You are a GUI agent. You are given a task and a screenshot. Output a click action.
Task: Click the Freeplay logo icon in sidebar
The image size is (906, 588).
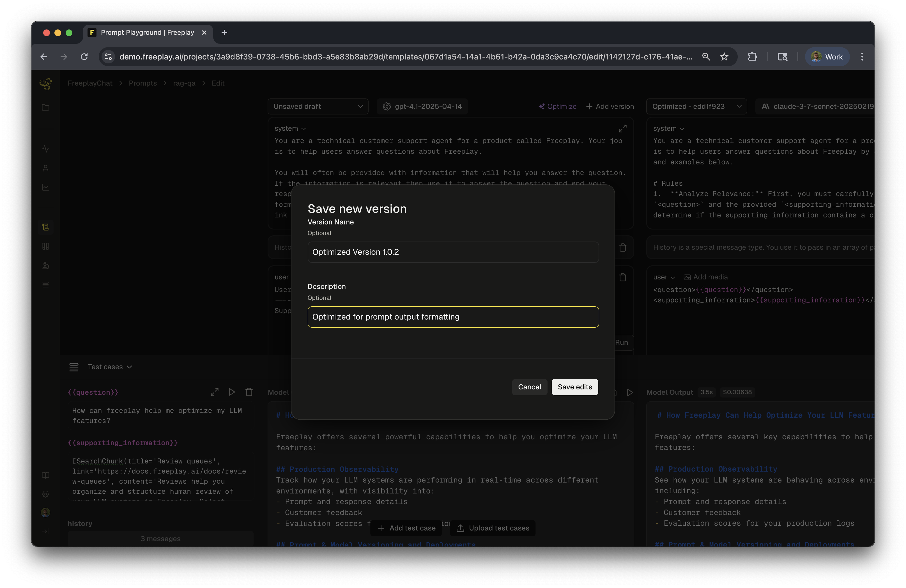(x=46, y=84)
